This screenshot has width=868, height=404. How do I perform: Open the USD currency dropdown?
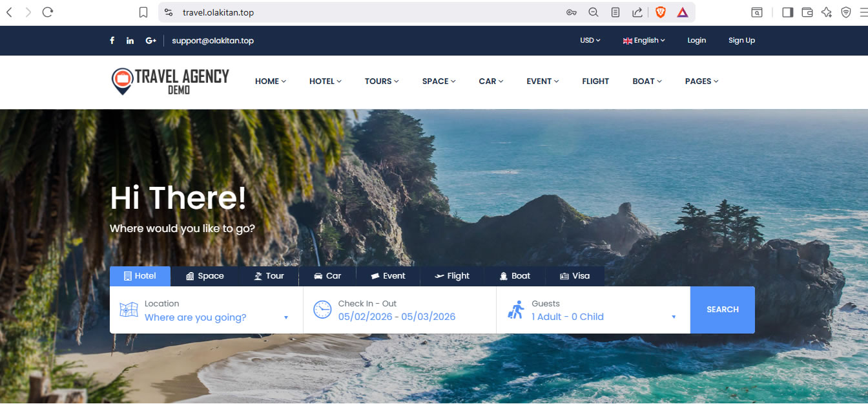point(590,40)
